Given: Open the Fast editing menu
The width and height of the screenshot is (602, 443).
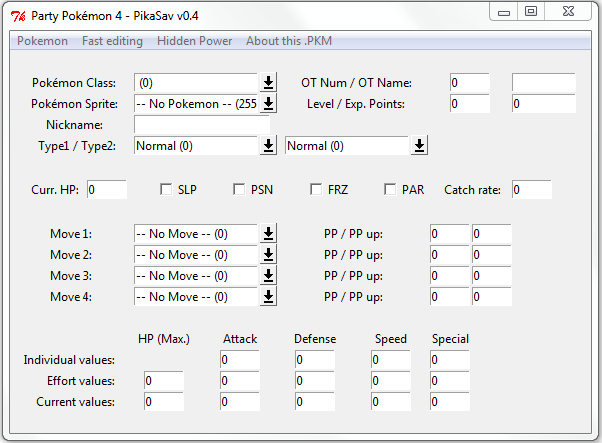Looking at the screenshot, I should click(x=112, y=41).
